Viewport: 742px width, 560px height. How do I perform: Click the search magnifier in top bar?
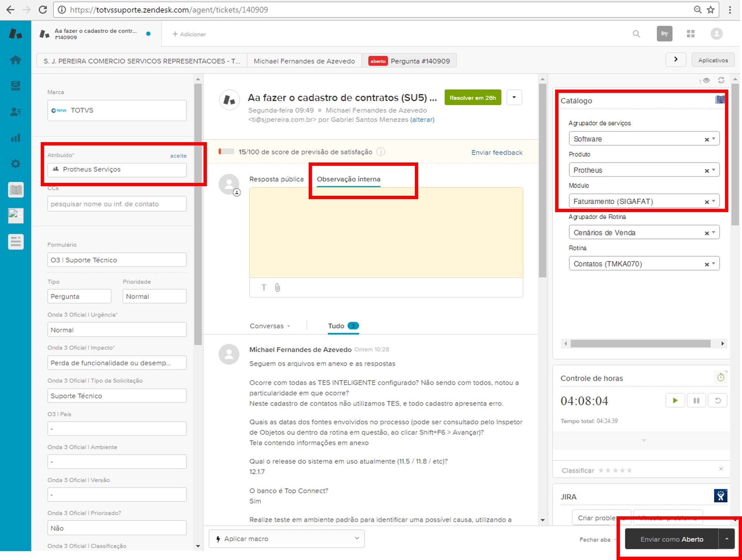click(636, 34)
